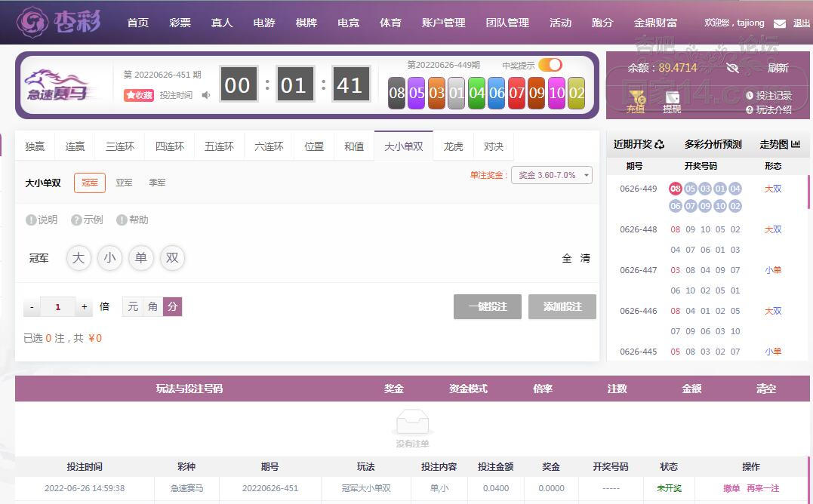Switch to 位置 play tab
813x504 pixels.
314,146
